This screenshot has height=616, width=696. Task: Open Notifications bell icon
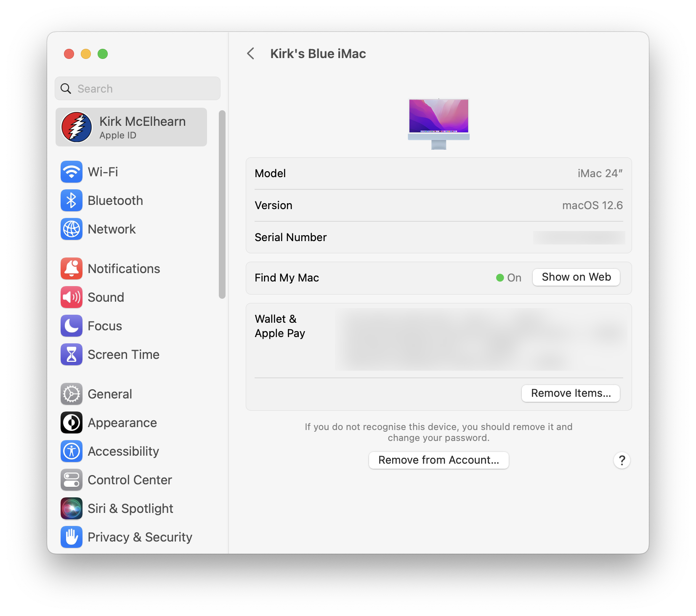point(72,268)
